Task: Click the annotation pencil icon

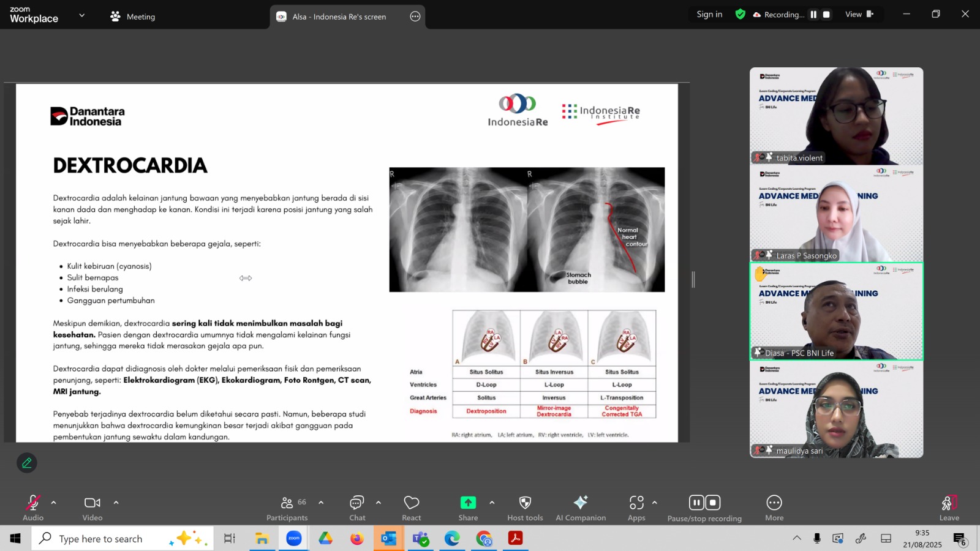Action: click(x=27, y=463)
